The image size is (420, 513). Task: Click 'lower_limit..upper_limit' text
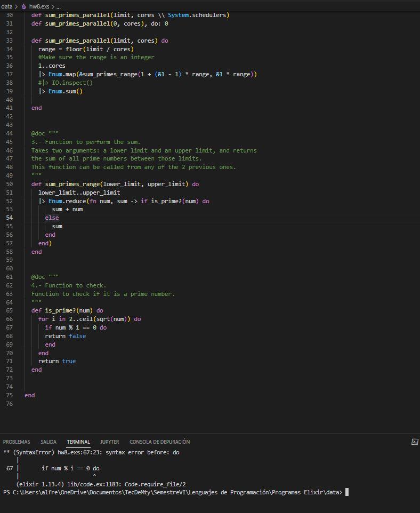pos(79,193)
